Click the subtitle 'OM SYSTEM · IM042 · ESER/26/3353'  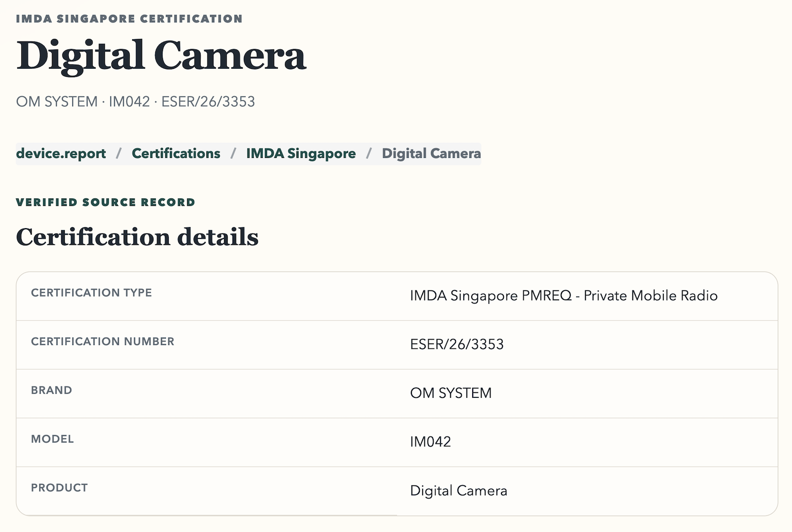pyautogui.click(x=136, y=101)
